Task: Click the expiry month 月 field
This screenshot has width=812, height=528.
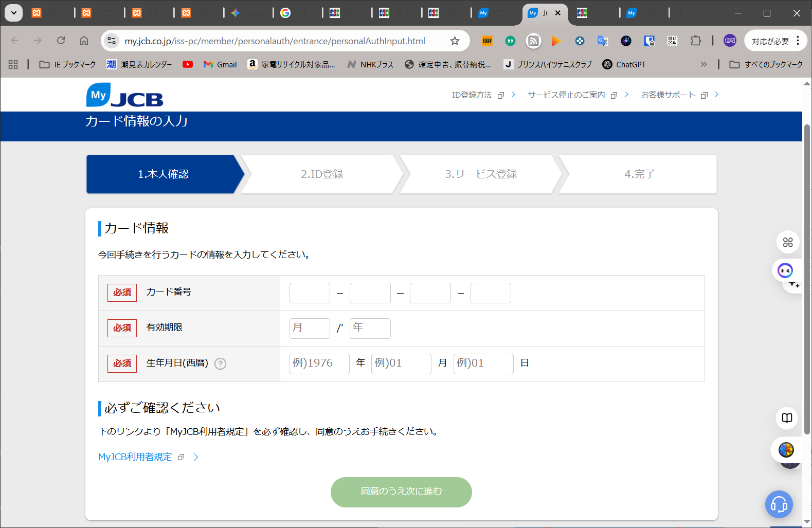Action: pyautogui.click(x=310, y=329)
